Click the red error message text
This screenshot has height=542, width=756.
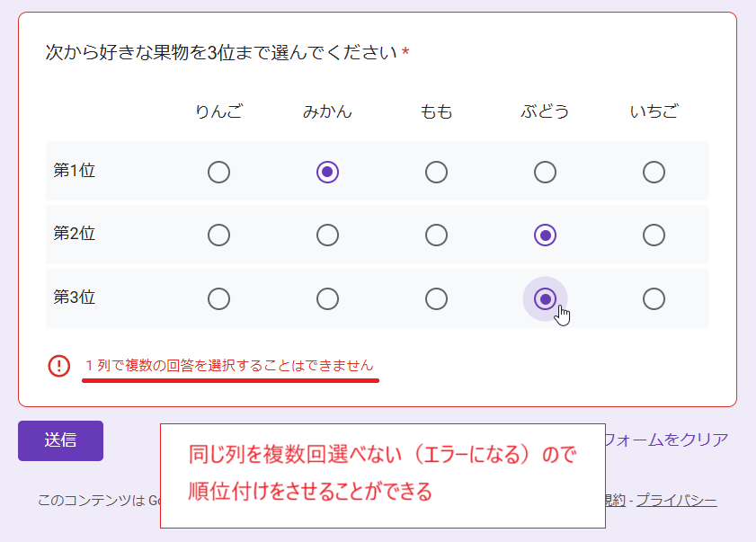click(229, 366)
